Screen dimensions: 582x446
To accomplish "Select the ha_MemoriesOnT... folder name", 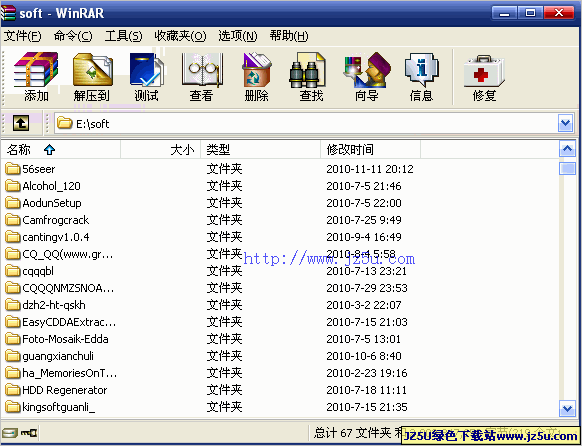I will [x=69, y=373].
